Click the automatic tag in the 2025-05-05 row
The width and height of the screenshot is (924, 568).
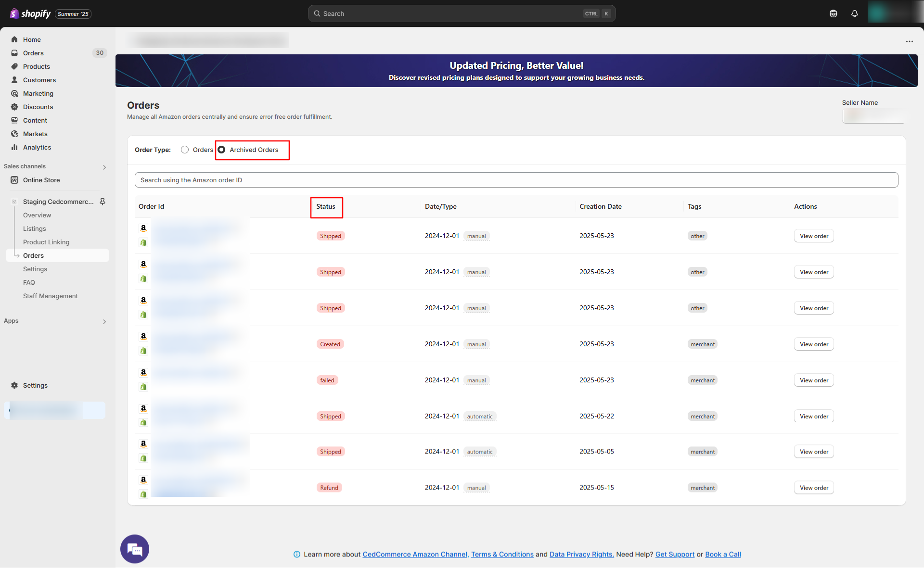480,452
